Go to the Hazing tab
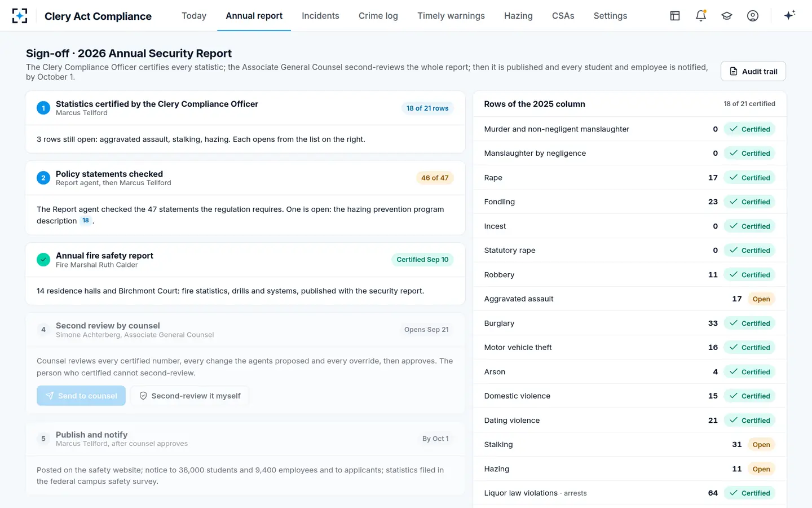The height and width of the screenshot is (508, 812). click(x=518, y=16)
